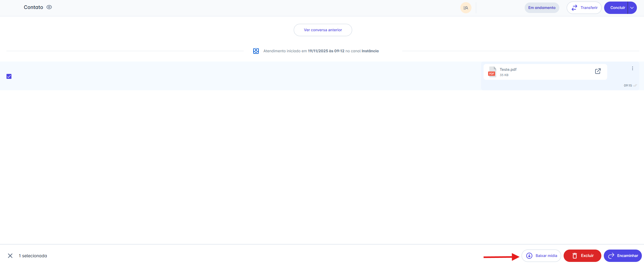
Task: Click the Concluir button
Action: click(x=616, y=8)
